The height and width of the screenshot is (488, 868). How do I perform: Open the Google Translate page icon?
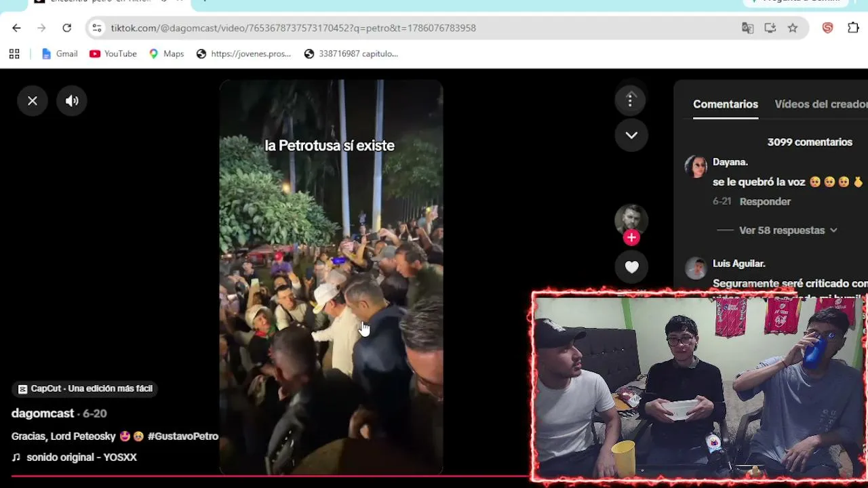click(747, 28)
